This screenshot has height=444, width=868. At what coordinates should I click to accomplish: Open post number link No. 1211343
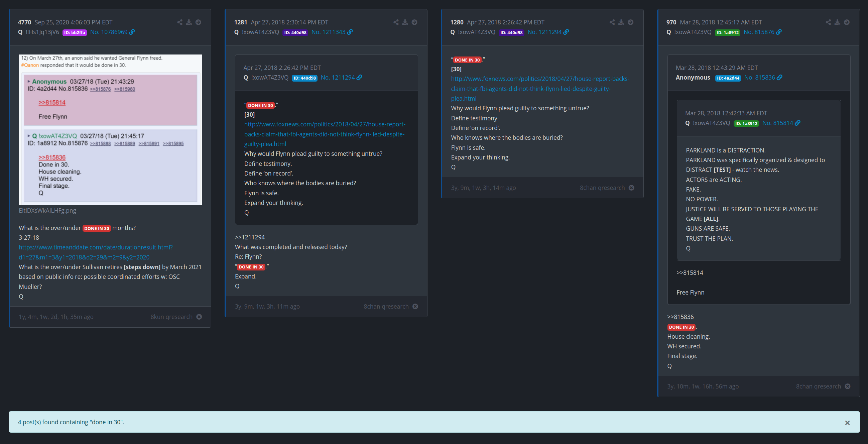pyautogui.click(x=328, y=32)
